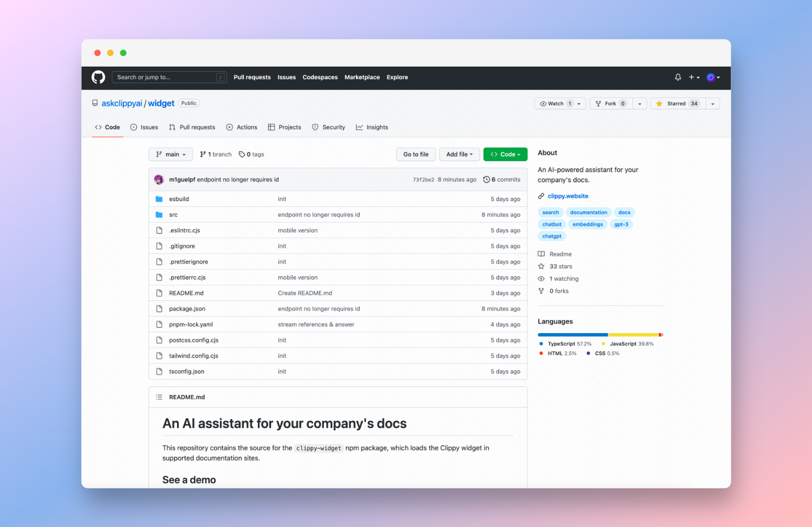Image resolution: width=812 pixels, height=527 pixels.
Task: Click file icon next to tsconfig.json
Action: pos(159,371)
